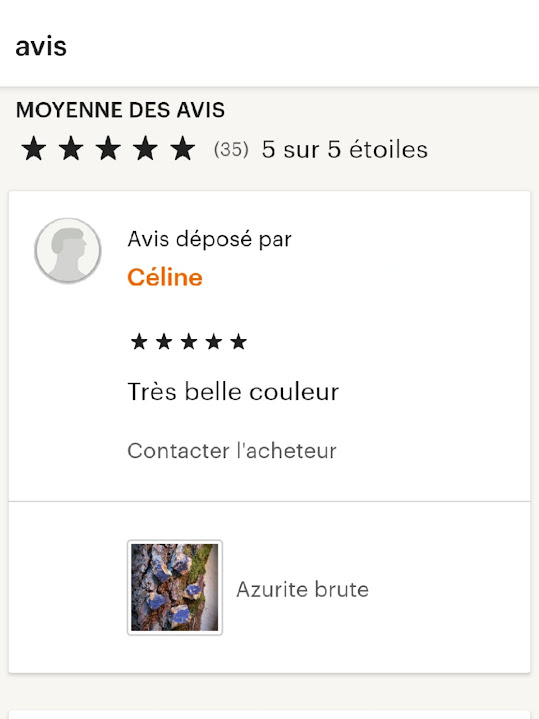This screenshot has width=539, height=719.
Task: Click the 5 sur 5 étoiles text
Action: pyautogui.click(x=345, y=149)
